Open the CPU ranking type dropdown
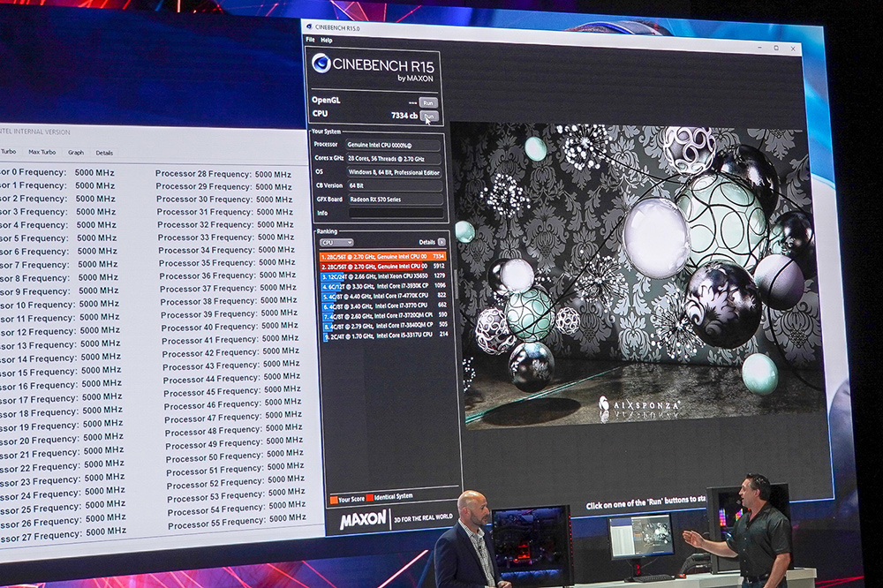The image size is (883, 588). coord(336,243)
